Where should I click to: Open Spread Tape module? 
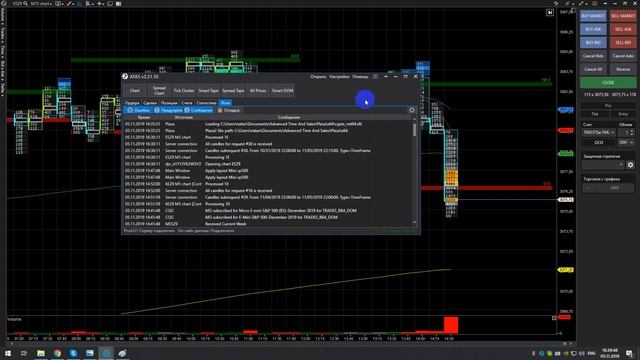coord(233,91)
